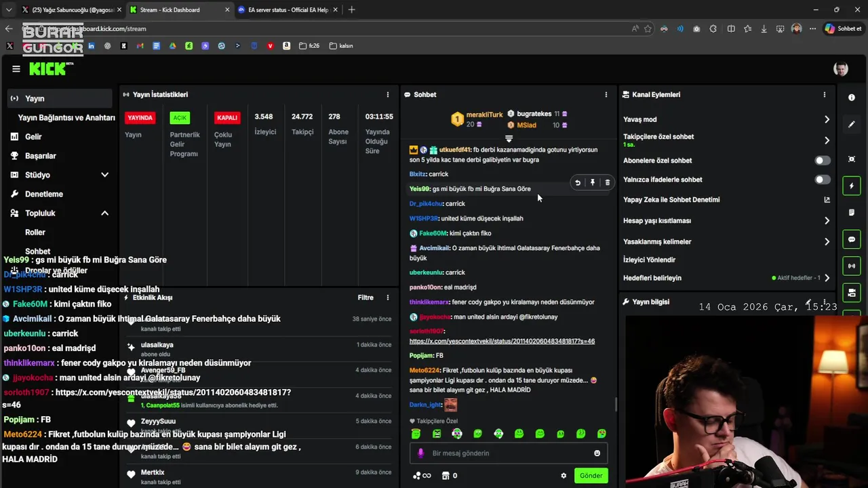The image size is (868, 488).
Task: Open Roller under Topluluk
Action: (35, 232)
